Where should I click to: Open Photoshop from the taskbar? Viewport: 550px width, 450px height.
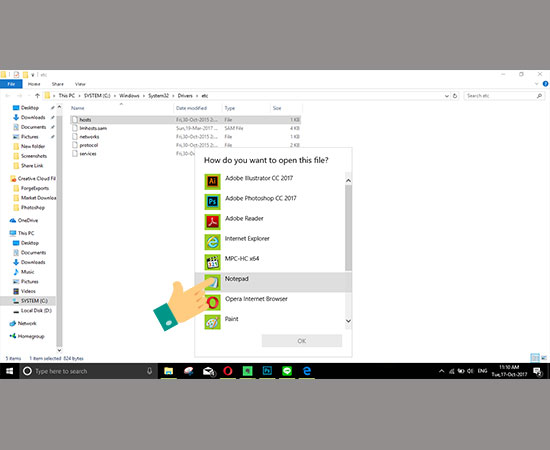tap(267, 371)
